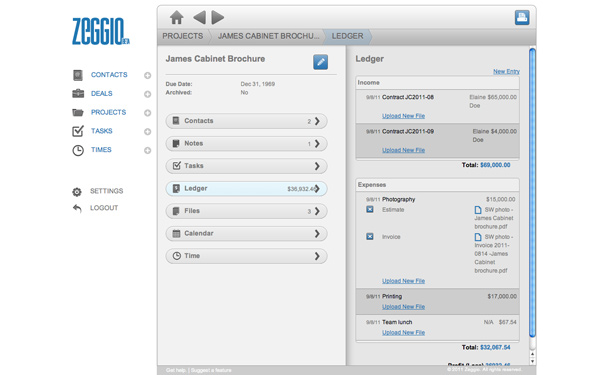Click the Zeggio logo
600x375 pixels.
point(100,31)
